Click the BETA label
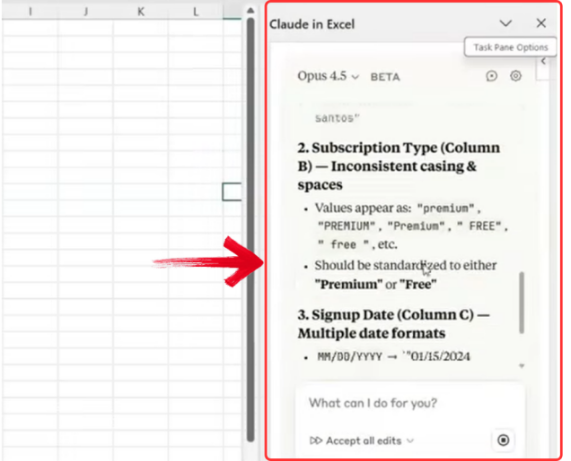 (x=385, y=77)
